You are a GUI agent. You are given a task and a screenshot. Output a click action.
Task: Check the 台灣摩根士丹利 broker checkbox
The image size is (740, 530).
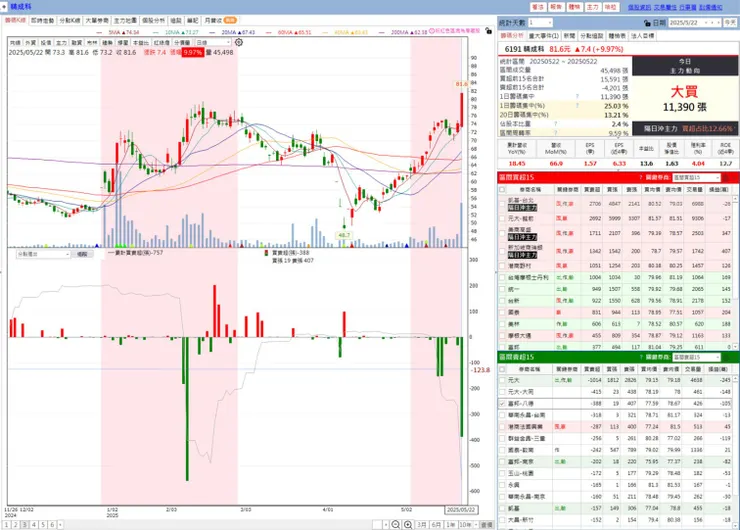pos(502,278)
